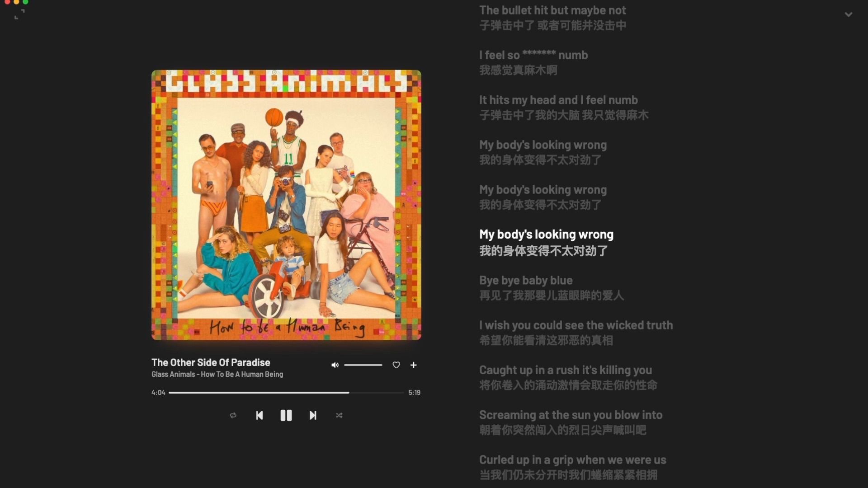Viewport: 868px width, 488px height.
Task: Collapse the lyrics view using the chevron
Action: pos(849,14)
